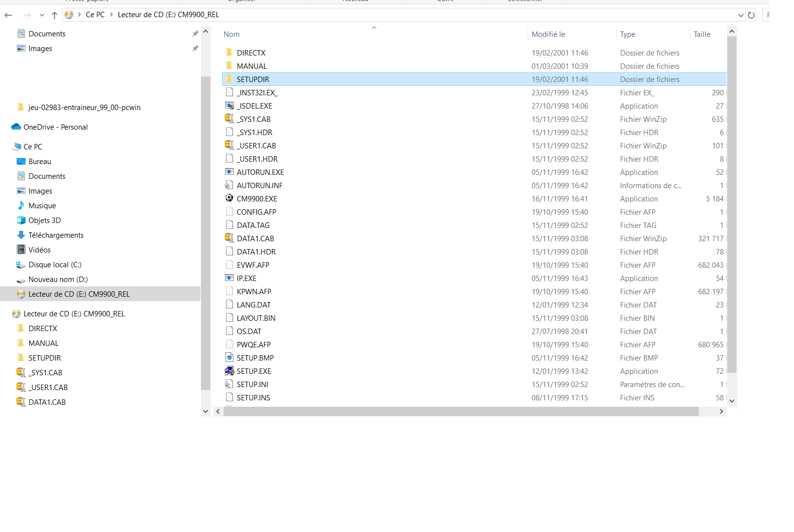Open Téléchargements in navigation pane
794x532 pixels.
pos(56,235)
